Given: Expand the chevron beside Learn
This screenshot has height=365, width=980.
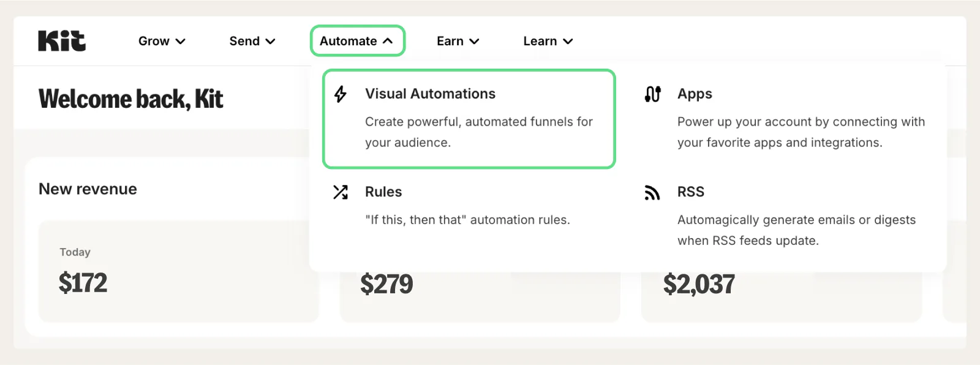Looking at the screenshot, I should click(568, 42).
